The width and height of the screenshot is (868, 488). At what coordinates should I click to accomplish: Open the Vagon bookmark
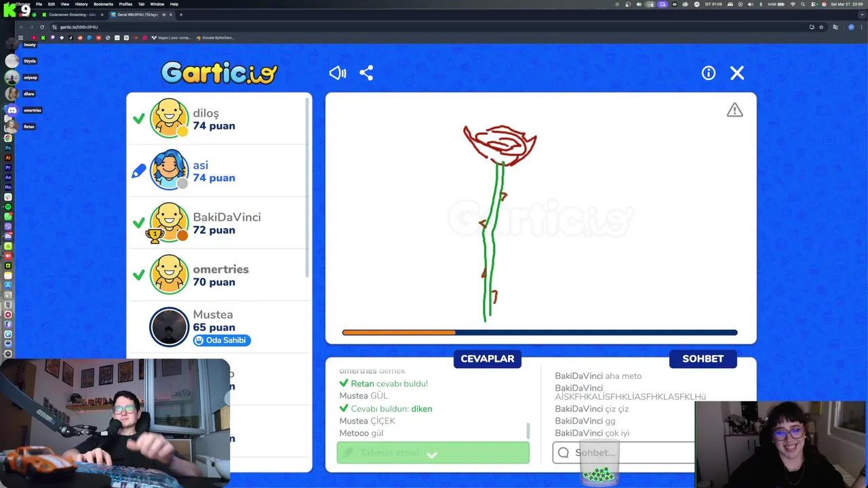171,38
